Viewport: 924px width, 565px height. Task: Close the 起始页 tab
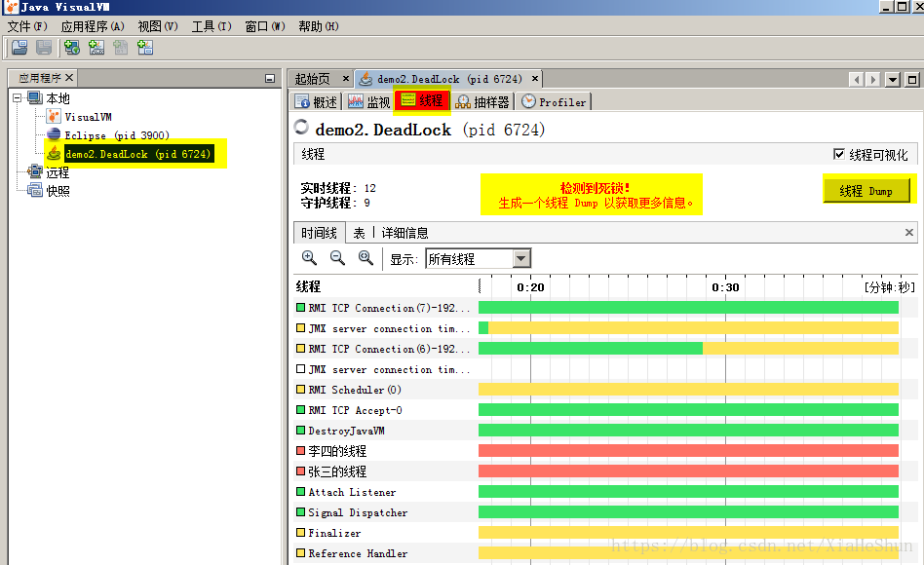tap(346, 78)
